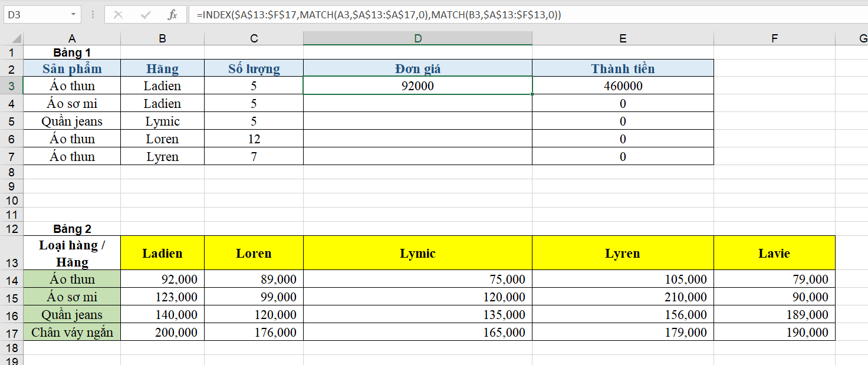Select the green Chân váy ngắn cell
This screenshot has width=868, height=365.
[x=72, y=332]
